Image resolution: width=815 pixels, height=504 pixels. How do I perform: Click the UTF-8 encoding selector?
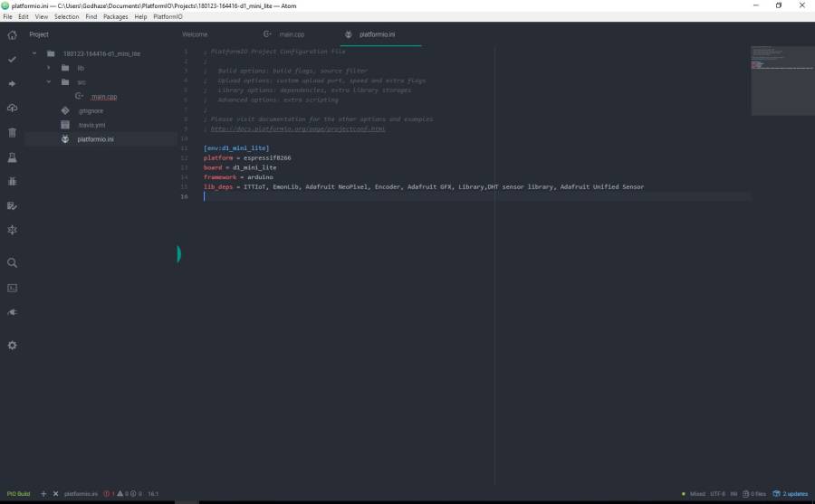(x=717, y=494)
